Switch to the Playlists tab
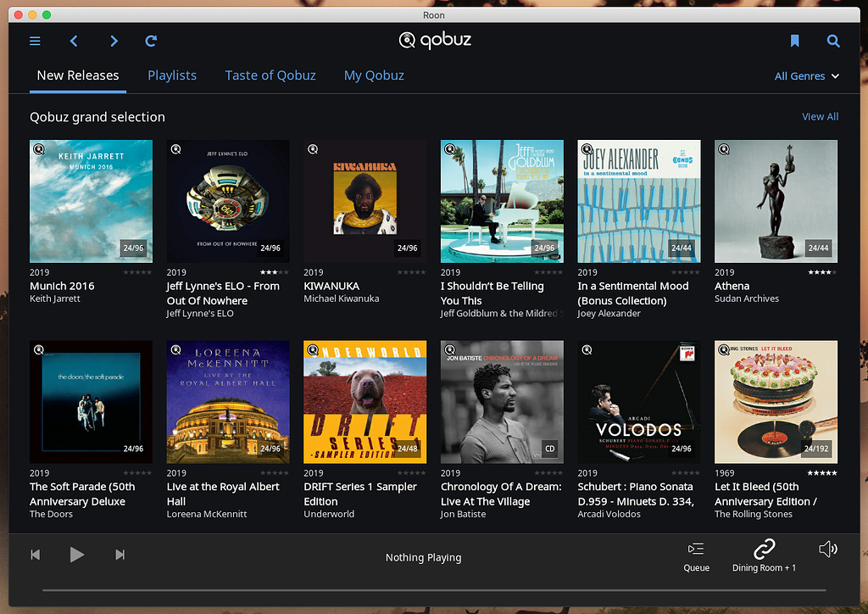Screen dimensions: 868x614 pos(172,75)
